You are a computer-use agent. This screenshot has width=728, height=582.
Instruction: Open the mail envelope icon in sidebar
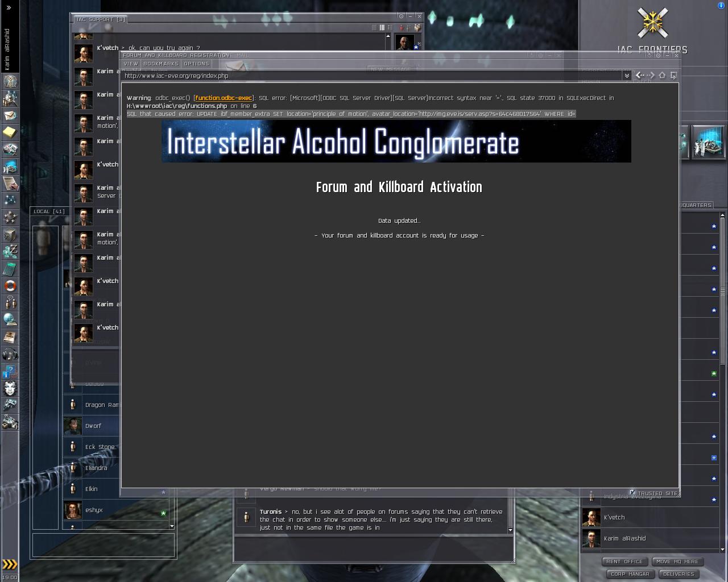10,115
